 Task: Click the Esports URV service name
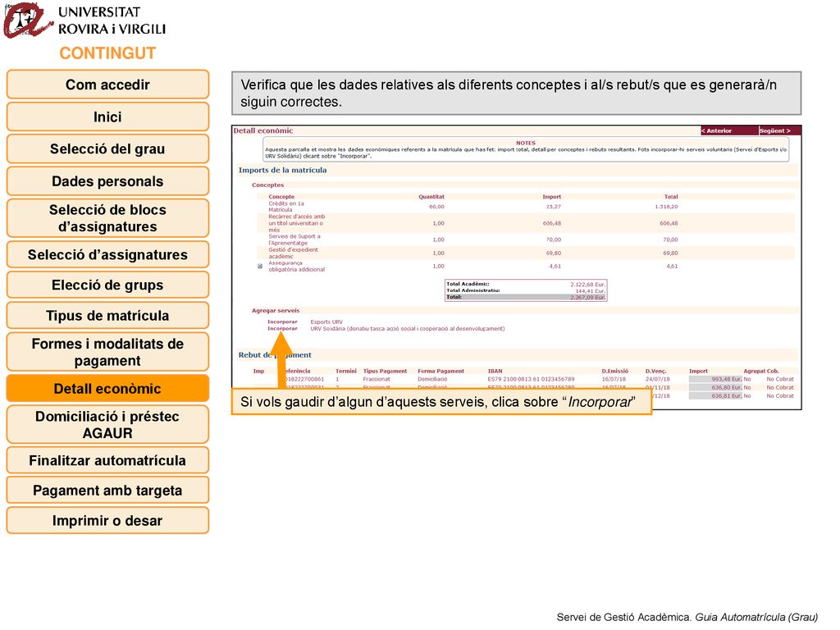326,322
